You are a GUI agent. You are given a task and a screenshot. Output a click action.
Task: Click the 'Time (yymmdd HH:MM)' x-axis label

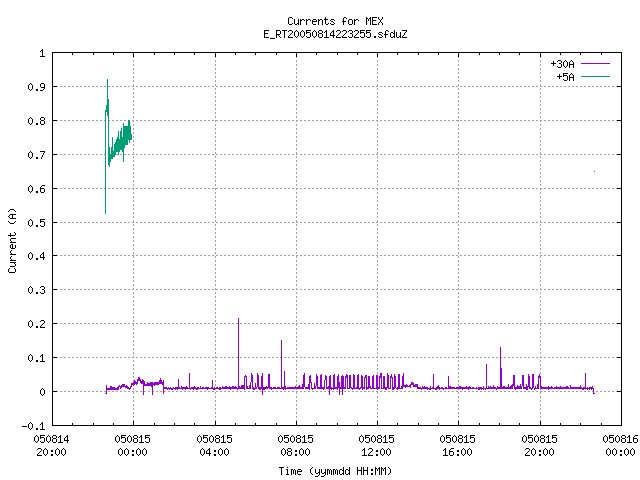tap(335, 471)
